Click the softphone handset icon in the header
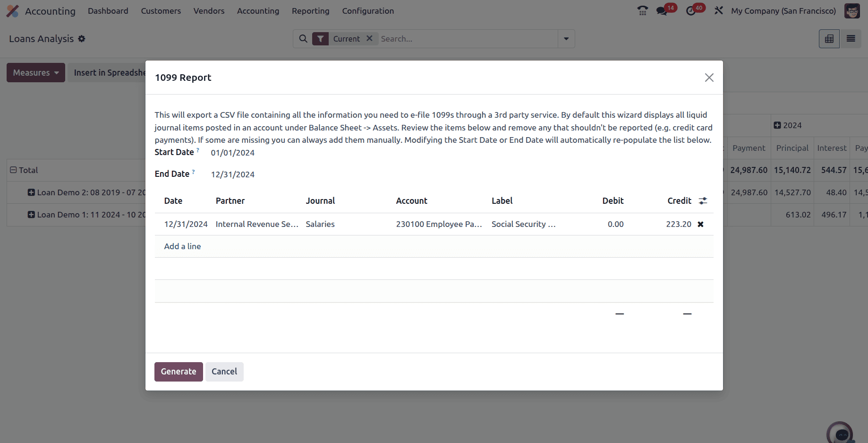The height and width of the screenshot is (443, 868). coord(642,10)
